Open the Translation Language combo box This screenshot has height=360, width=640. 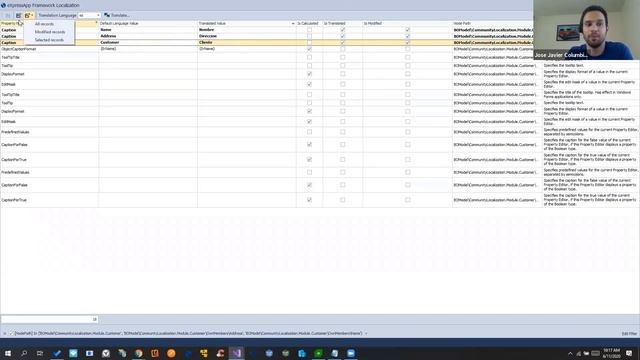89,15
